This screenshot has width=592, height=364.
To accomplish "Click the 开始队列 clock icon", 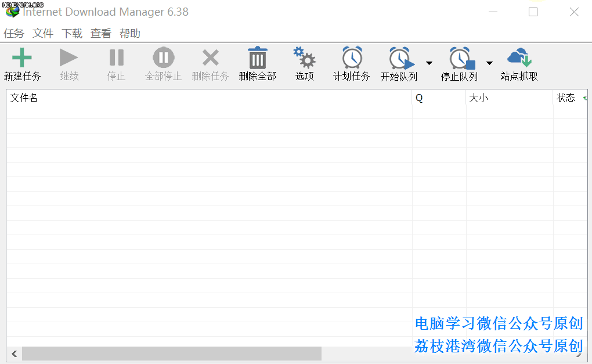I will click(x=402, y=58).
